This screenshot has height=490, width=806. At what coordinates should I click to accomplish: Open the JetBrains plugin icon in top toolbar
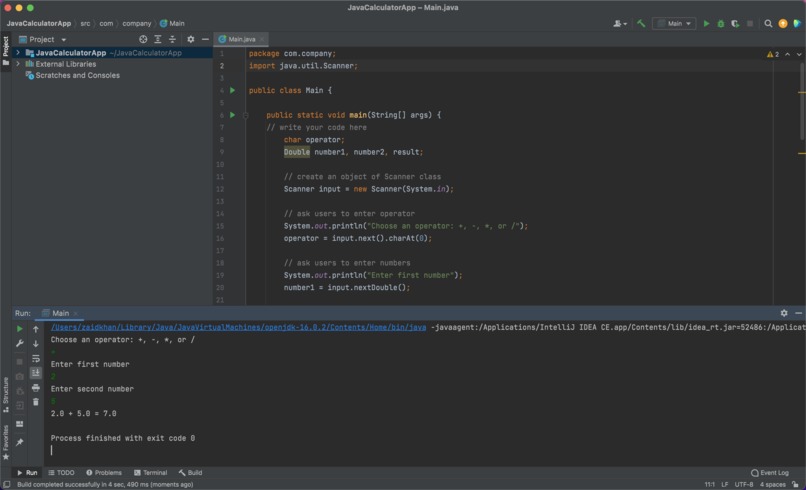[x=797, y=23]
